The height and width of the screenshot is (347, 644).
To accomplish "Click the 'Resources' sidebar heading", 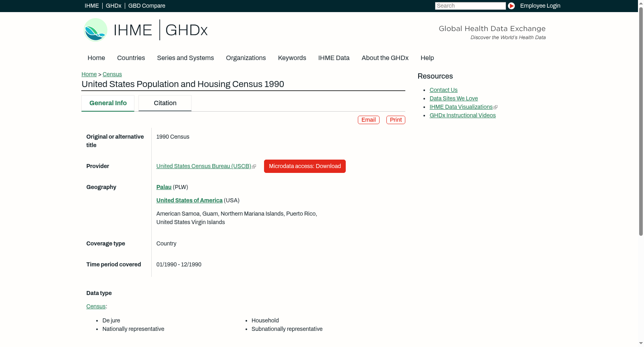I will pyautogui.click(x=435, y=76).
